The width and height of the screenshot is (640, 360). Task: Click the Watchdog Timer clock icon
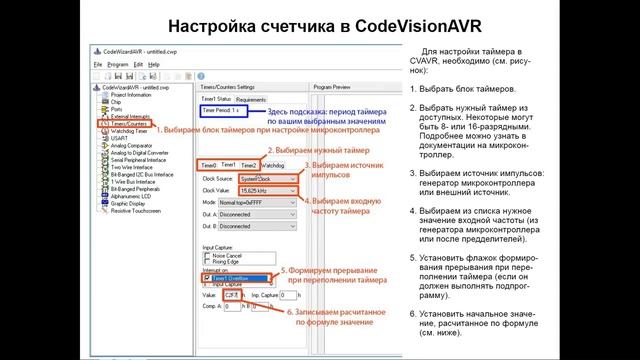point(105,131)
